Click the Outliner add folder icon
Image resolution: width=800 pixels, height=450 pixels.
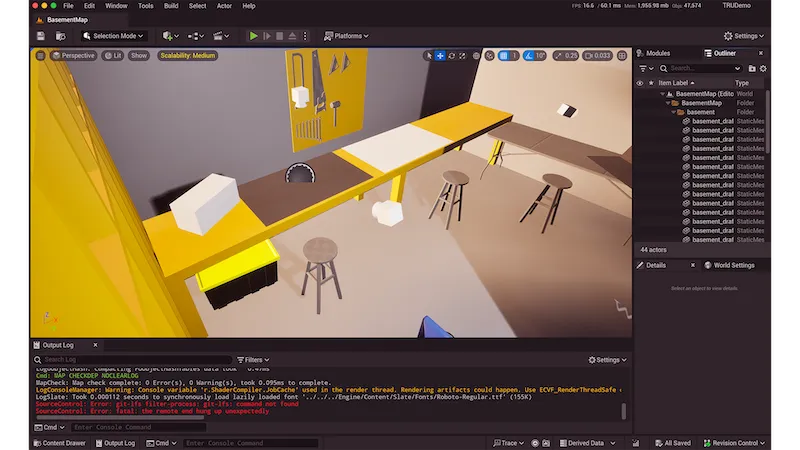(x=752, y=68)
